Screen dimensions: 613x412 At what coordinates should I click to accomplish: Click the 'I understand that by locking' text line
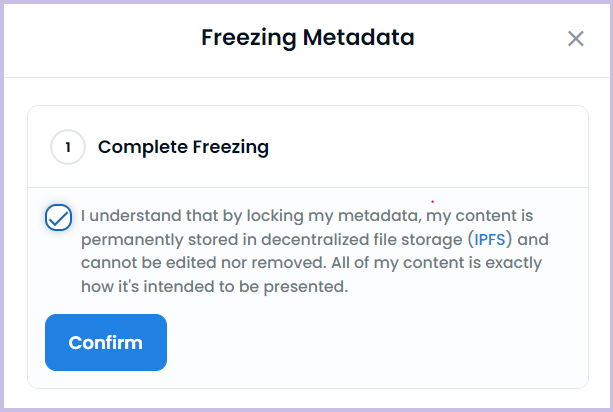tap(307, 216)
